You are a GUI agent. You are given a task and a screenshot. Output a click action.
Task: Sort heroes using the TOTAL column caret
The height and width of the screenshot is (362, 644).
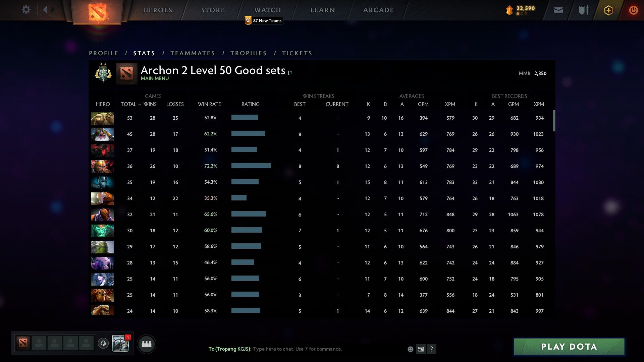(x=140, y=104)
